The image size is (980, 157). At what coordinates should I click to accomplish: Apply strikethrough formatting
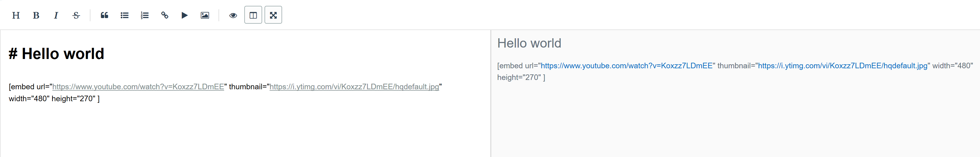pyautogui.click(x=76, y=15)
